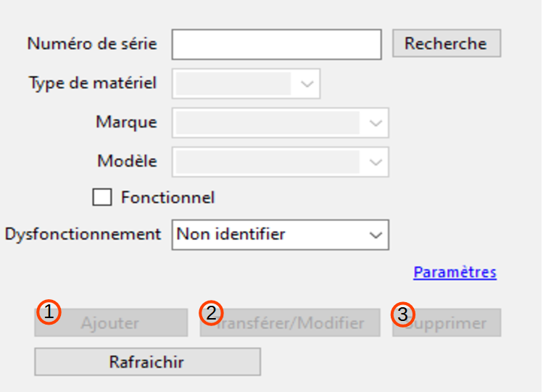
Task: Click inside the Type de matériel field
Action: [x=246, y=84]
